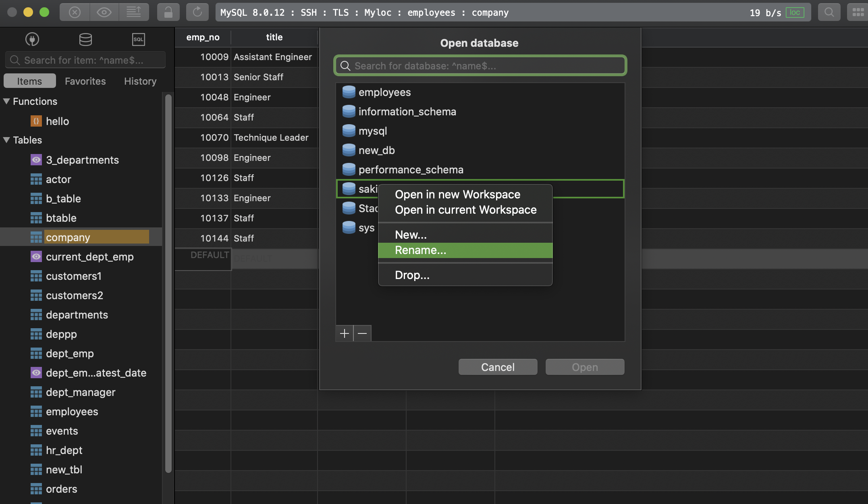Open the search magnifier in the toolbar
The width and height of the screenshot is (868, 504).
click(x=829, y=12)
